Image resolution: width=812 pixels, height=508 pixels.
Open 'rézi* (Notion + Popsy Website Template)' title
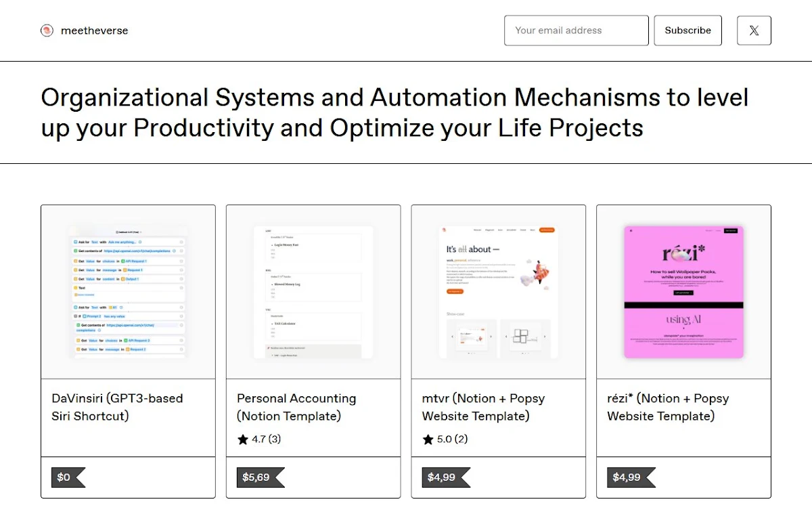(668, 407)
